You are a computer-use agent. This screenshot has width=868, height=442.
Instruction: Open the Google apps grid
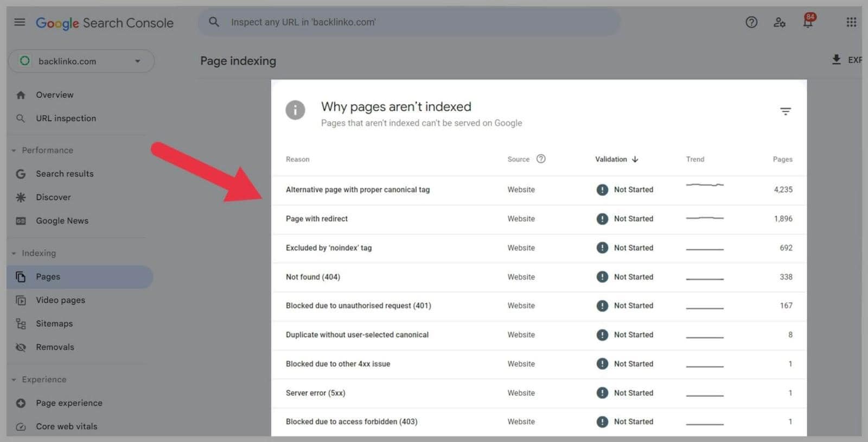851,22
